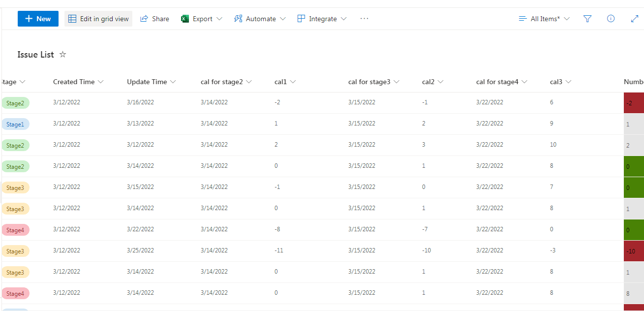The height and width of the screenshot is (311, 644).
Task: Click cal3 value 10
Action: pyautogui.click(x=553, y=145)
